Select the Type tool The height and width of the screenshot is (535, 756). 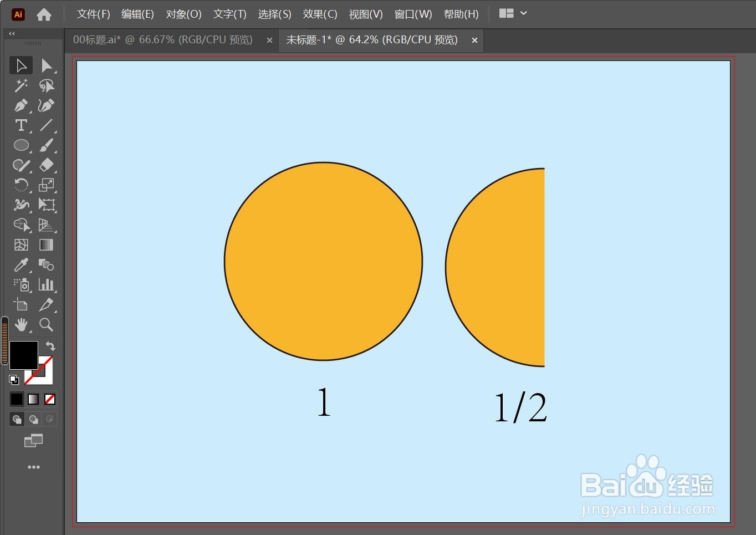click(x=21, y=125)
